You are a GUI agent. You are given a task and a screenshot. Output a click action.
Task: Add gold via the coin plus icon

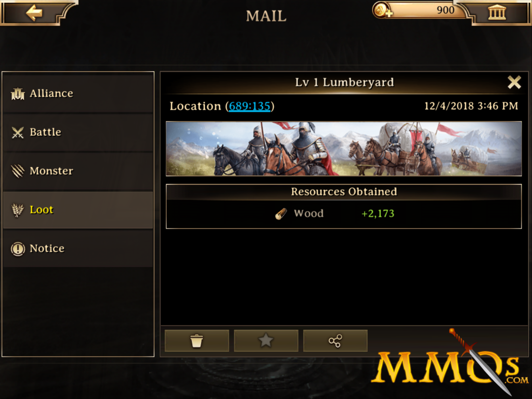click(382, 10)
